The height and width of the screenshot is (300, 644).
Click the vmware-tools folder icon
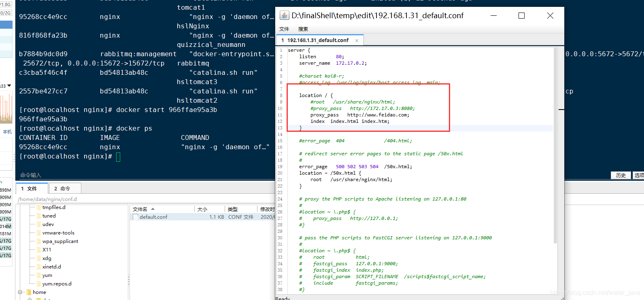(x=39, y=233)
